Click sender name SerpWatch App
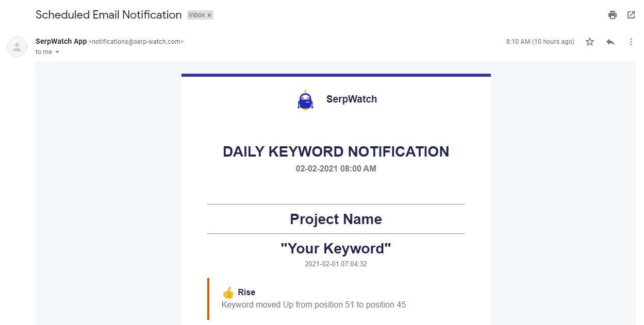 point(61,41)
